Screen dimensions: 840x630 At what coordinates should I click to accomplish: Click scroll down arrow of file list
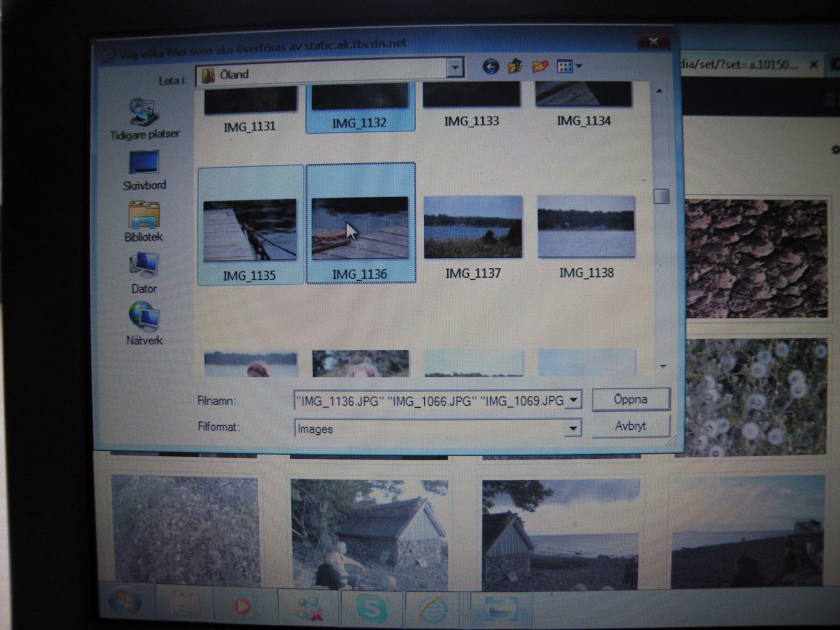click(x=663, y=366)
